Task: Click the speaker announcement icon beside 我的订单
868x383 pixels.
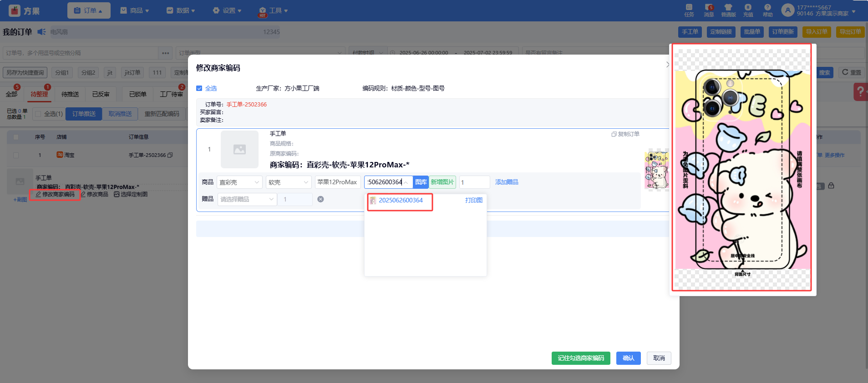Action: tap(41, 32)
